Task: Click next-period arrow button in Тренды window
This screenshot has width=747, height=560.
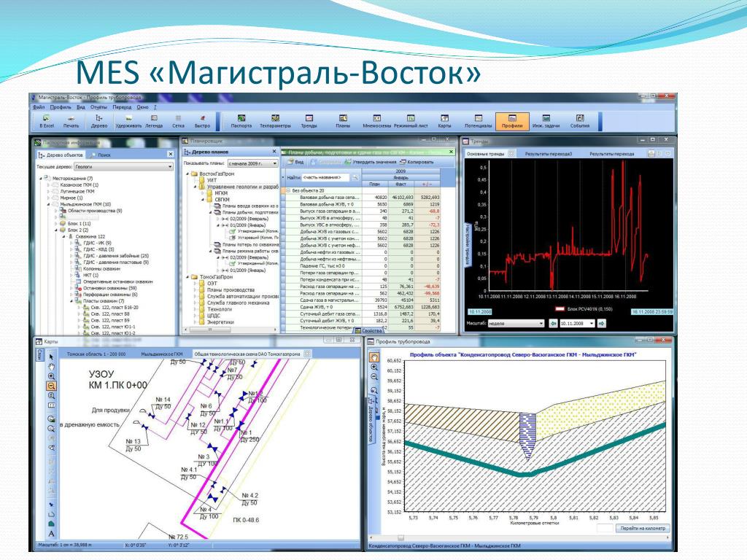Action: click(602, 323)
